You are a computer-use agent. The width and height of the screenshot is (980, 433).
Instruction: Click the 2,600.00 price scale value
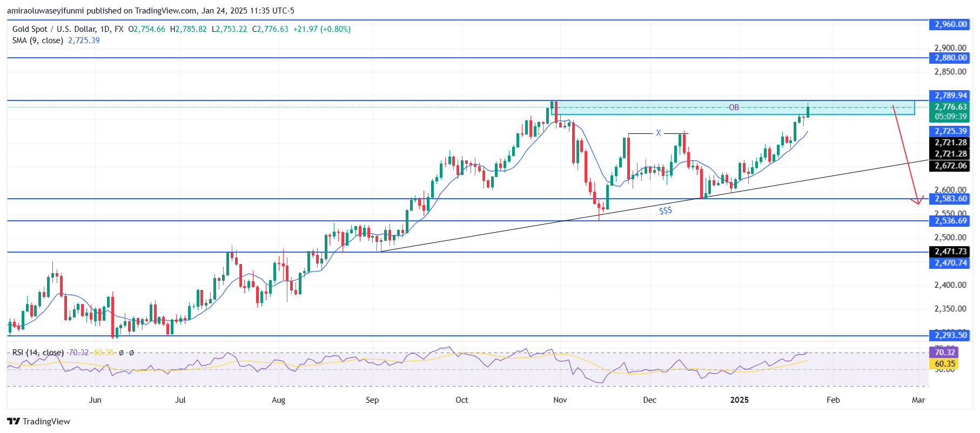click(950, 190)
